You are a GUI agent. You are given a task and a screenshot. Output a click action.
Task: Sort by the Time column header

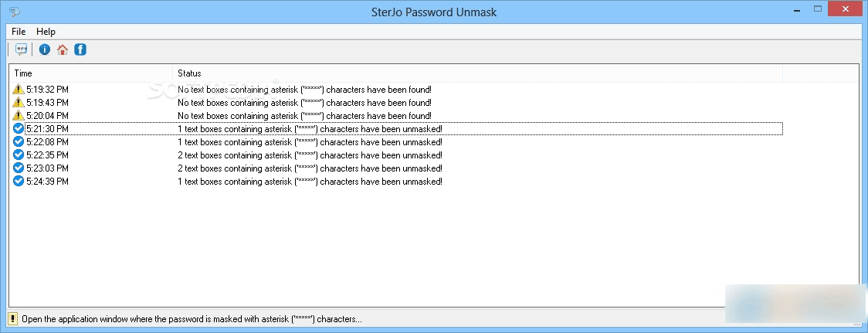(91, 73)
